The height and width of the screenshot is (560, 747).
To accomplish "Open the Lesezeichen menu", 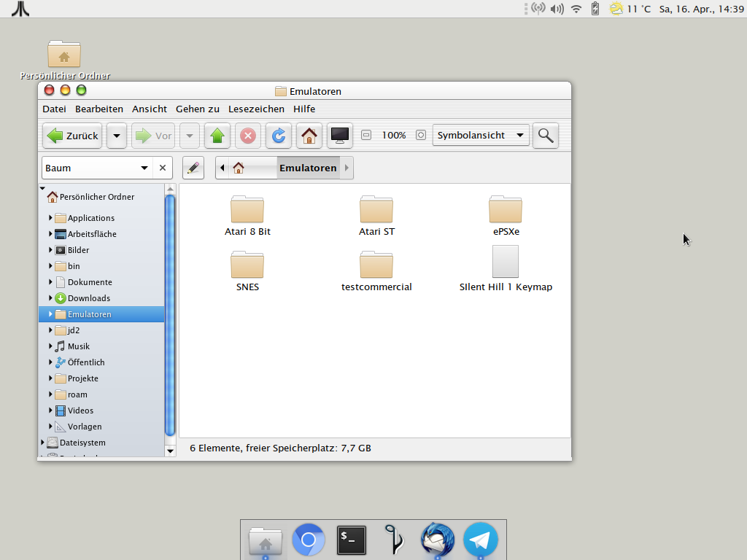I will coord(256,109).
